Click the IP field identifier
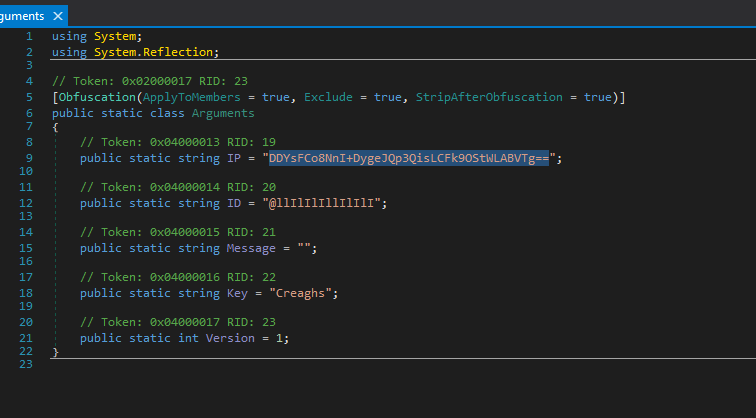Image resolution: width=756 pixels, height=418 pixels. tap(233, 158)
